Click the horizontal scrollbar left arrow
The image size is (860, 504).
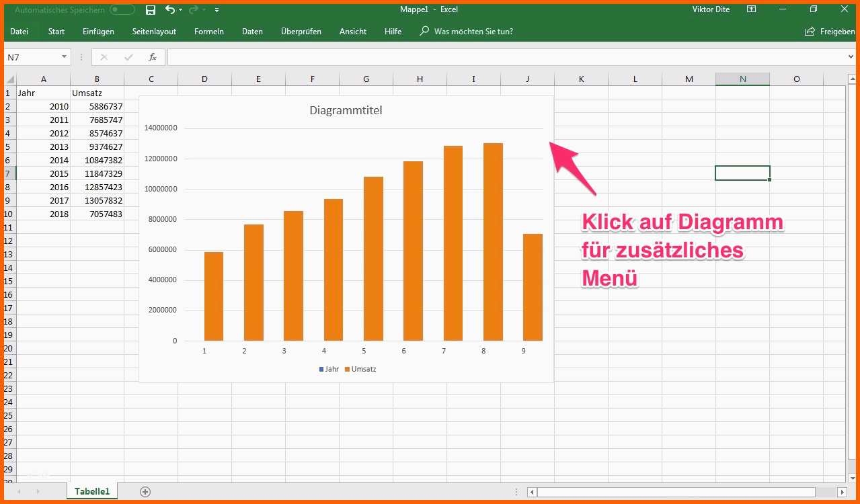pyautogui.click(x=532, y=492)
